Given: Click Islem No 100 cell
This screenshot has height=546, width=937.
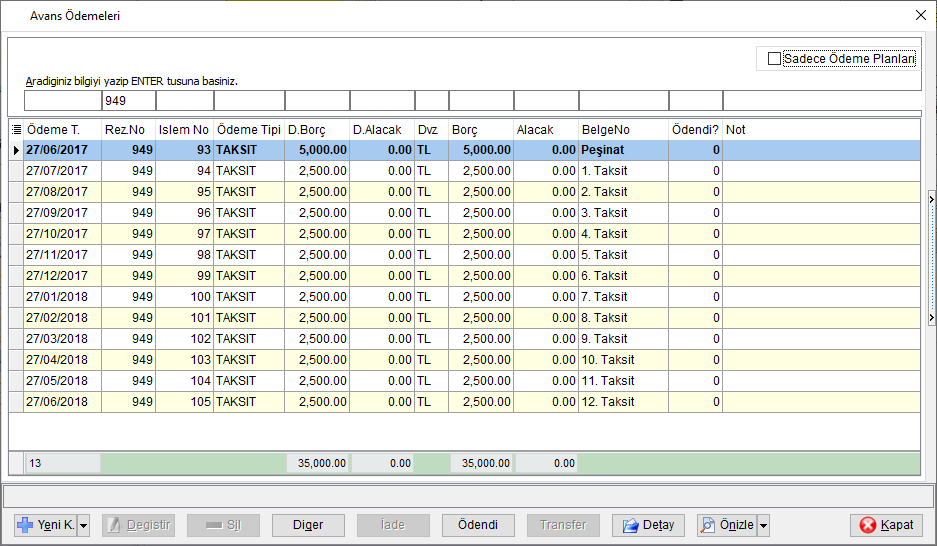Looking at the screenshot, I should click(185, 297).
